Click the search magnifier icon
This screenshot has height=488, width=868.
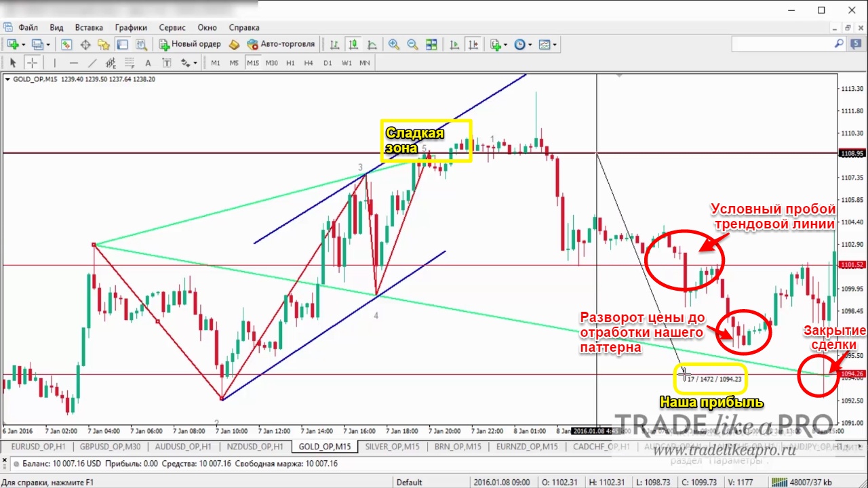[839, 44]
